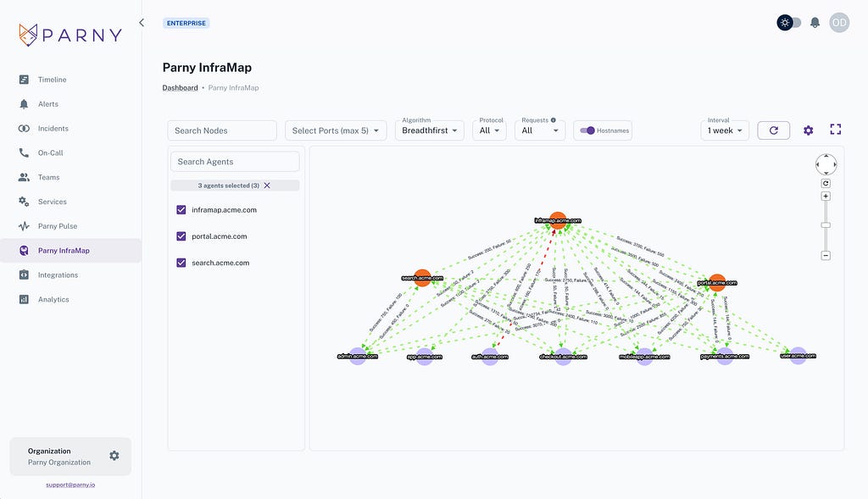Open Analytics in the sidebar
Screen dimensions: 868x499
coord(53,299)
